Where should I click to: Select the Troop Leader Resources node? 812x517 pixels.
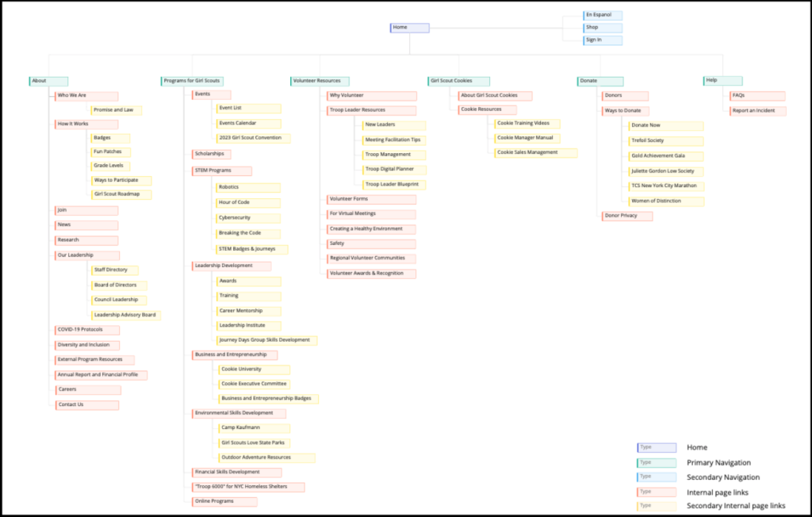pyautogui.click(x=372, y=111)
